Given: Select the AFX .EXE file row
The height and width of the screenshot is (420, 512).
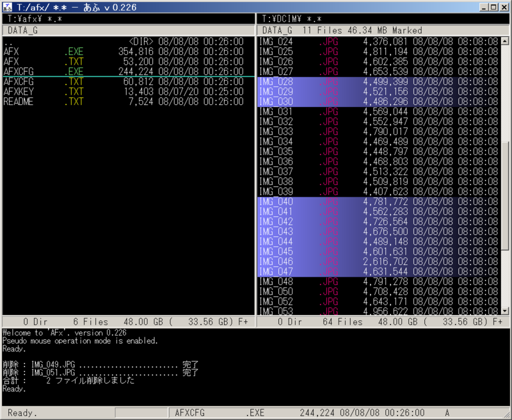Looking at the screenshot, I should [129, 52].
